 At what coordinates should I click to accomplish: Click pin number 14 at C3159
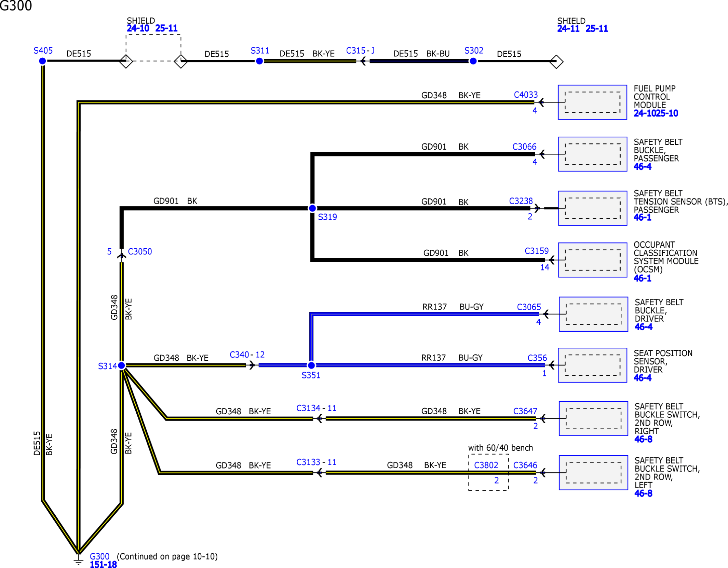tap(544, 268)
